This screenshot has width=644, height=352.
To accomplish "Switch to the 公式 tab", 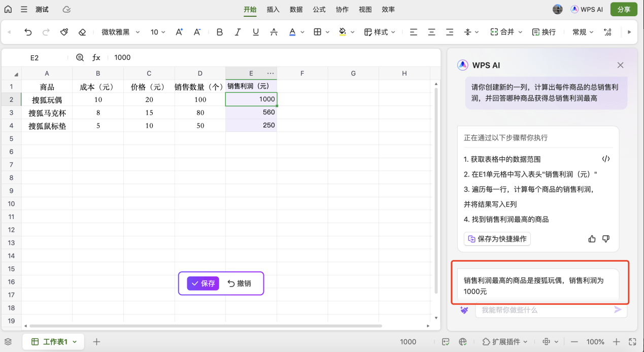I will (319, 10).
